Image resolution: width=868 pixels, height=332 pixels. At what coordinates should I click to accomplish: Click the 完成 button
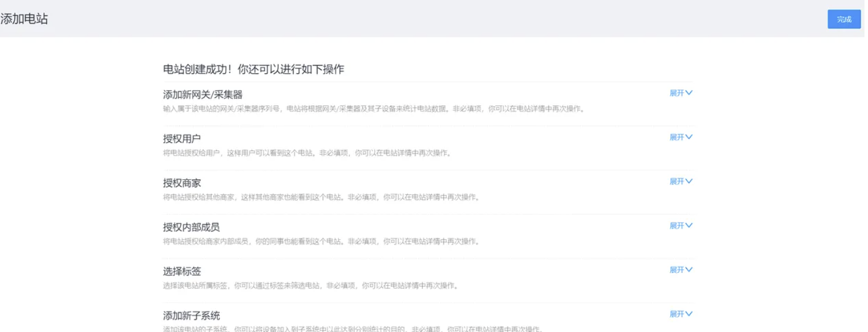click(844, 19)
